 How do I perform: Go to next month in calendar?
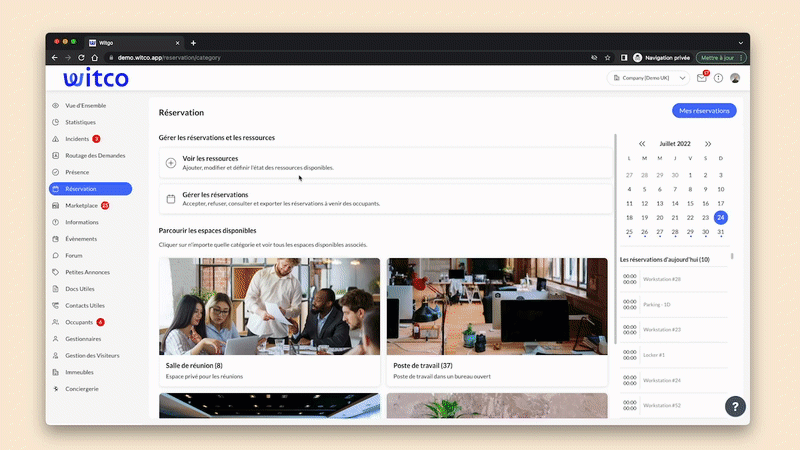coord(708,144)
